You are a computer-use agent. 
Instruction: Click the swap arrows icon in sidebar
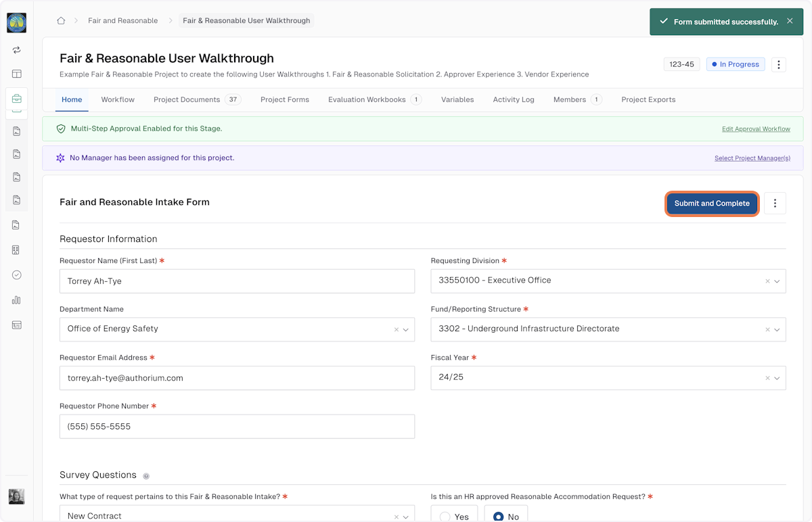[x=16, y=50]
